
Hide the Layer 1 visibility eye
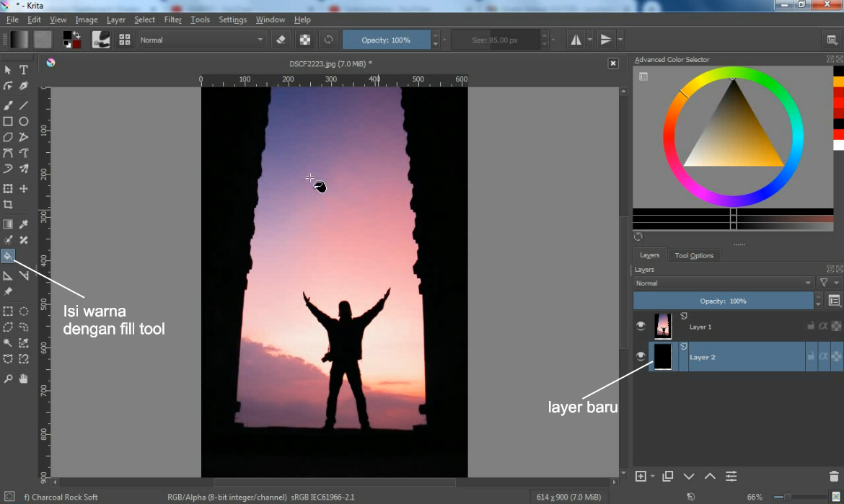(x=641, y=326)
